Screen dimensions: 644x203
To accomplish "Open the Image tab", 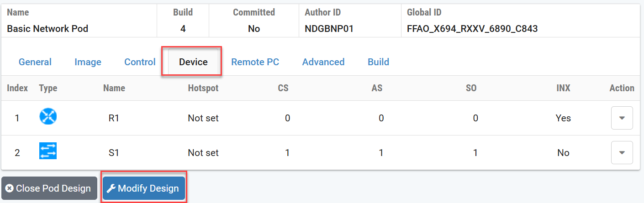I will click(x=88, y=62).
